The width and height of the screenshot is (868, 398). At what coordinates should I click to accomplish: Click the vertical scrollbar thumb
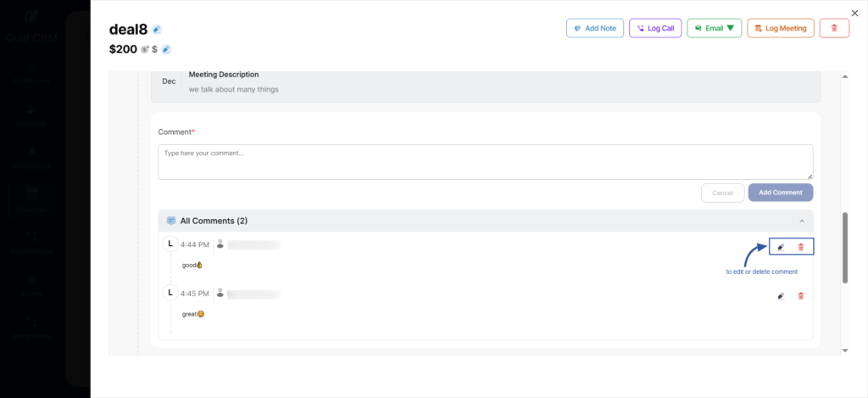844,247
